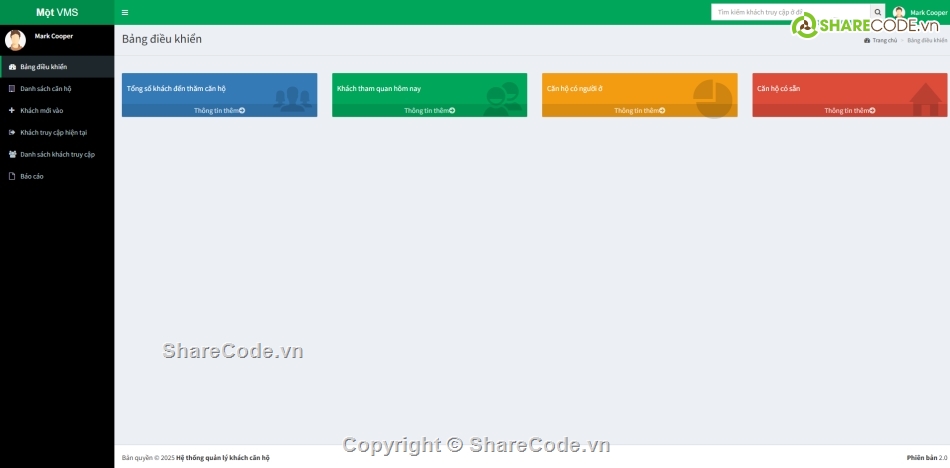
Task: Toggle the hamburger sidebar menu icon
Action: point(125,12)
